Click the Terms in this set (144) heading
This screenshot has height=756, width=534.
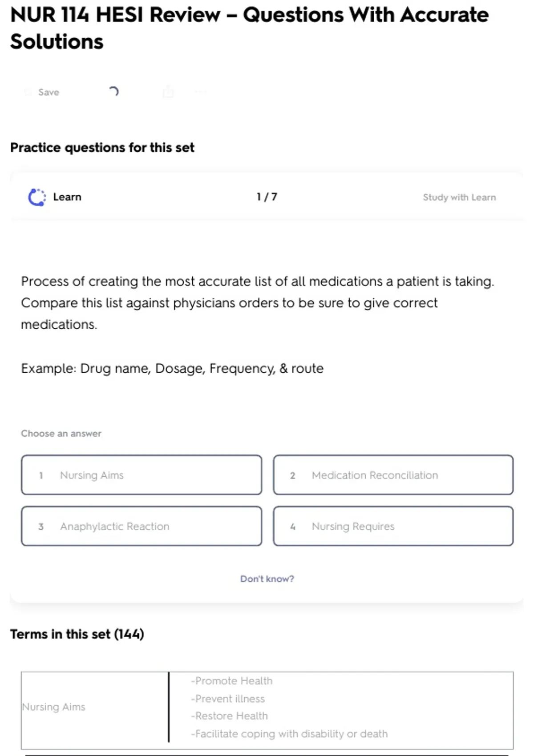tap(77, 634)
